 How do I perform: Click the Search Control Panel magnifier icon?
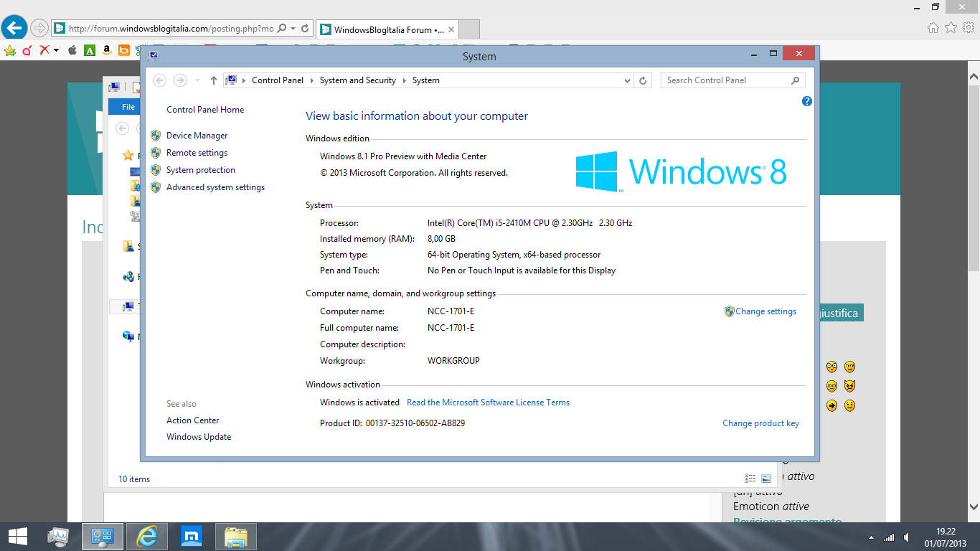click(x=795, y=80)
